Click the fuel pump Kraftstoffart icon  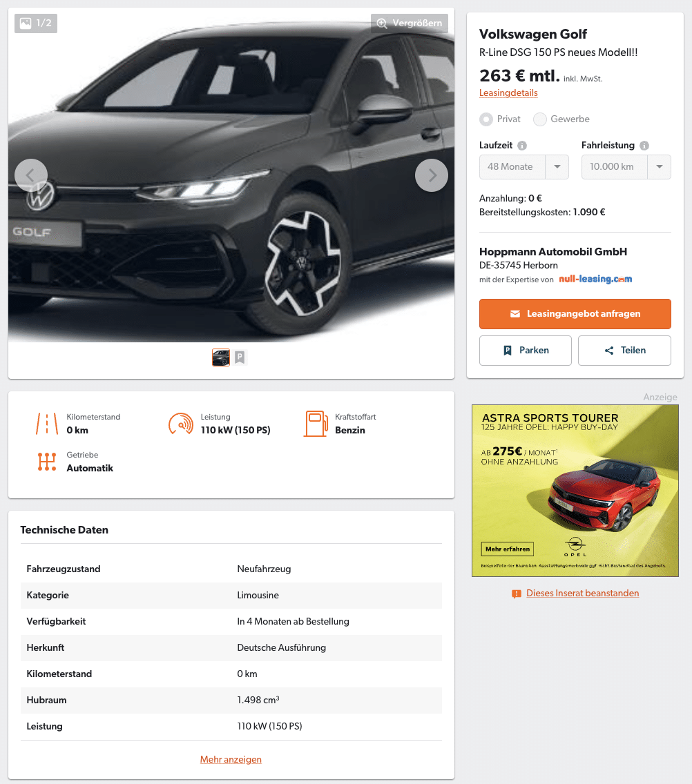coord(316,424)
